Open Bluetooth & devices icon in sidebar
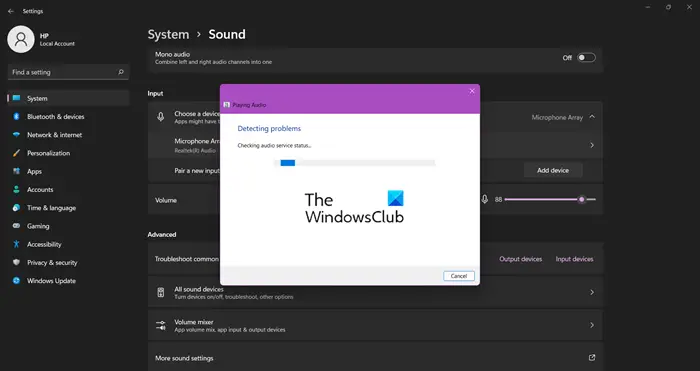Screen dimensions: 700x371 coord(17,117)
